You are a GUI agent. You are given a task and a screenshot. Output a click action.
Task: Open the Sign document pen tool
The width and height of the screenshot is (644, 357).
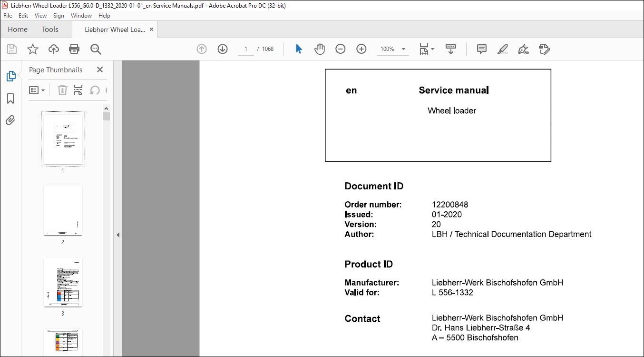[x=524, y=49]
